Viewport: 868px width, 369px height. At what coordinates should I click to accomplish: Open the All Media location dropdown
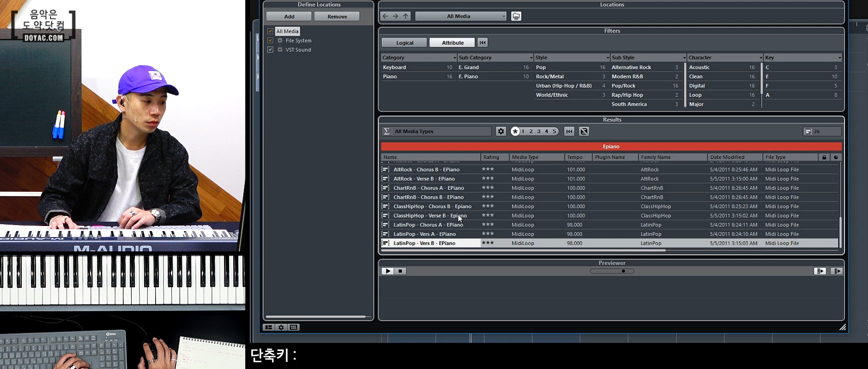pyautogui.click(x=460, y=16)
